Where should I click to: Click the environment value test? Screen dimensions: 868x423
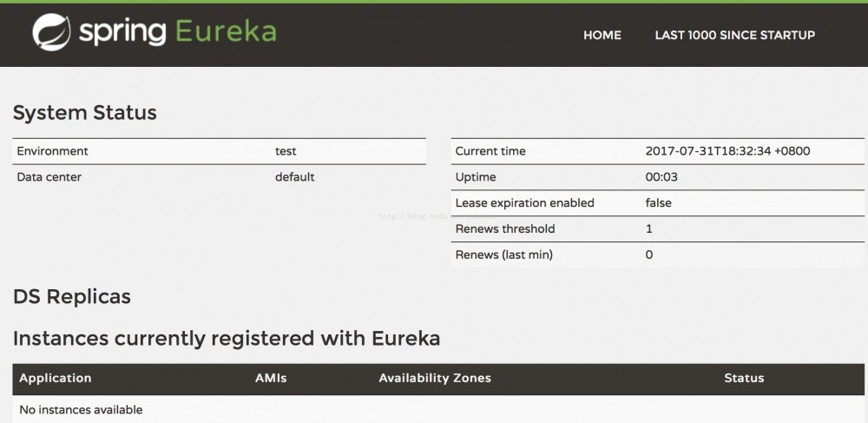point(286,151)
